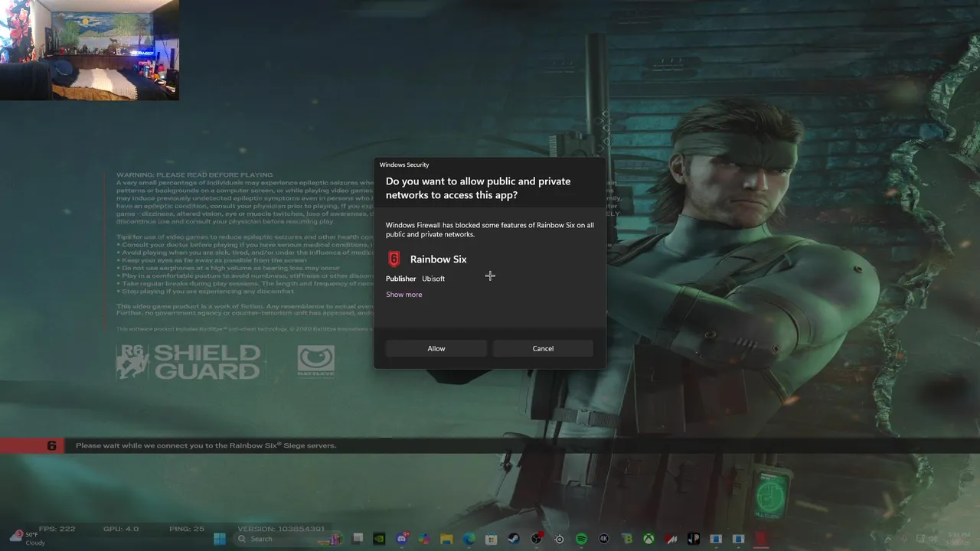Click the 'Windows Firewall has blocked' description text
The image size is (980, 551).
(490, 230)
